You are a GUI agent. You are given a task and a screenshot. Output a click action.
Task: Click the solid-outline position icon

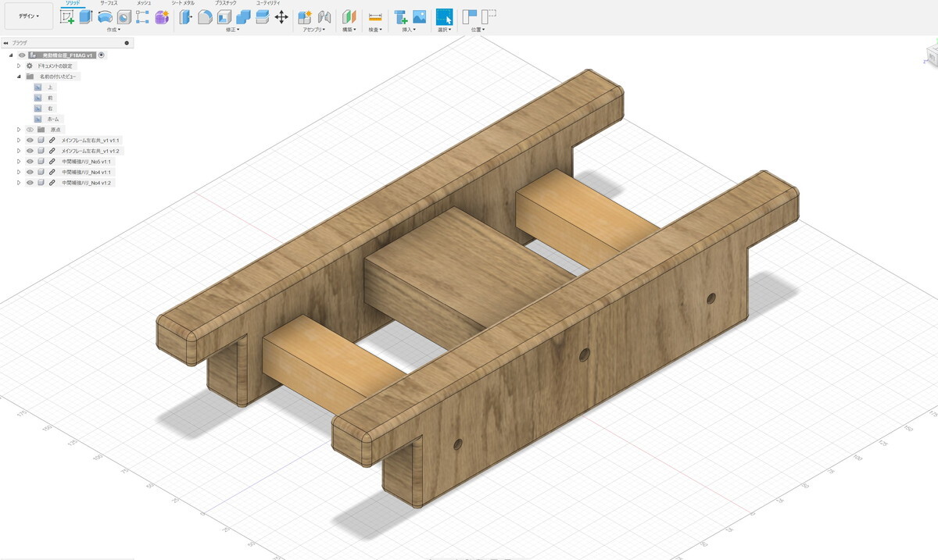[470, 16]
